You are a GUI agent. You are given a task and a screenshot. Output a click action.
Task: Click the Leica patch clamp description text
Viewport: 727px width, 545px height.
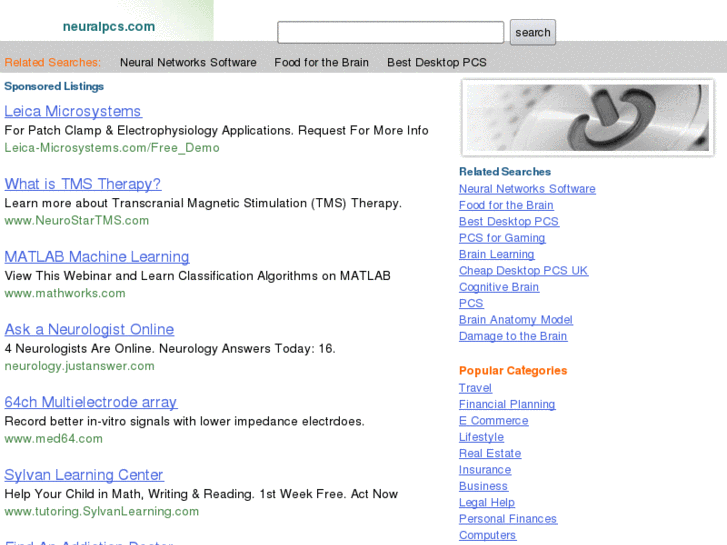(x=216, y=130)
